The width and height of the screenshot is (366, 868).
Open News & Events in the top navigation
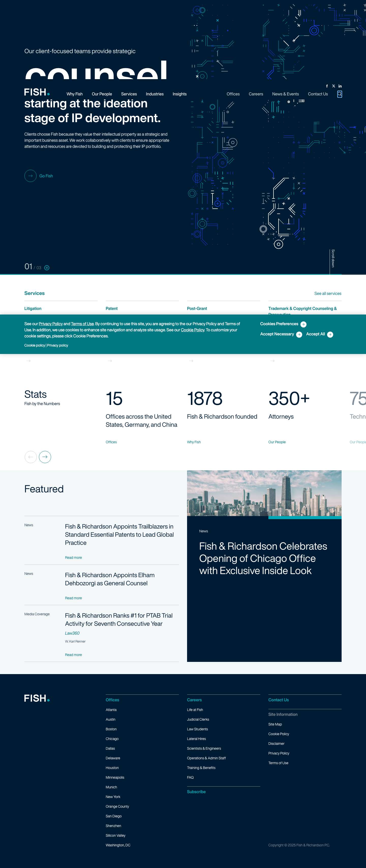click(x=285, y=94)
